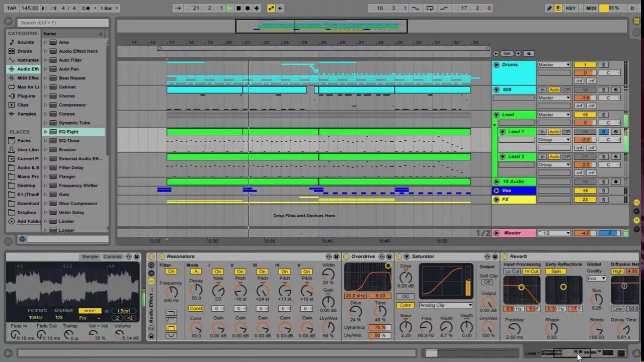Toggle the Color button in Saturator
Screen dimensions: 644x362
[406, 305]
